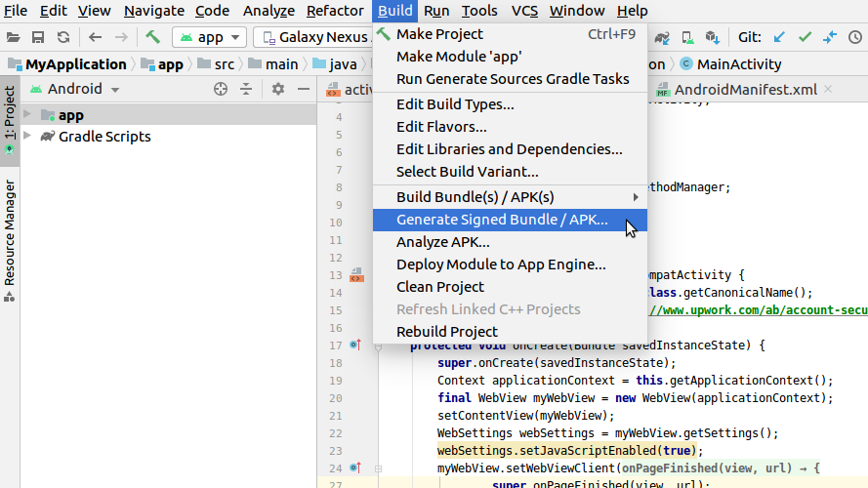The image size is (868, 488).
Task: Open the Run menu
Action: [436, 11]
